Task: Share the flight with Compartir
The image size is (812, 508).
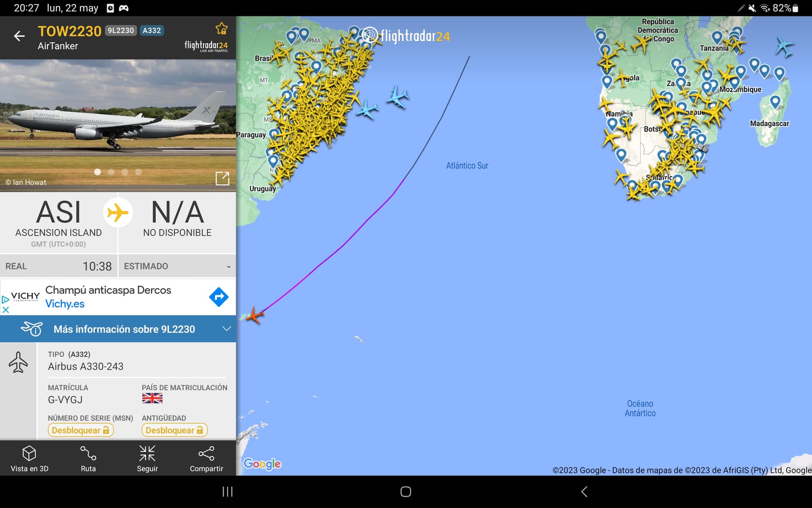Action: pyautogui.click(x=206, y=458)
